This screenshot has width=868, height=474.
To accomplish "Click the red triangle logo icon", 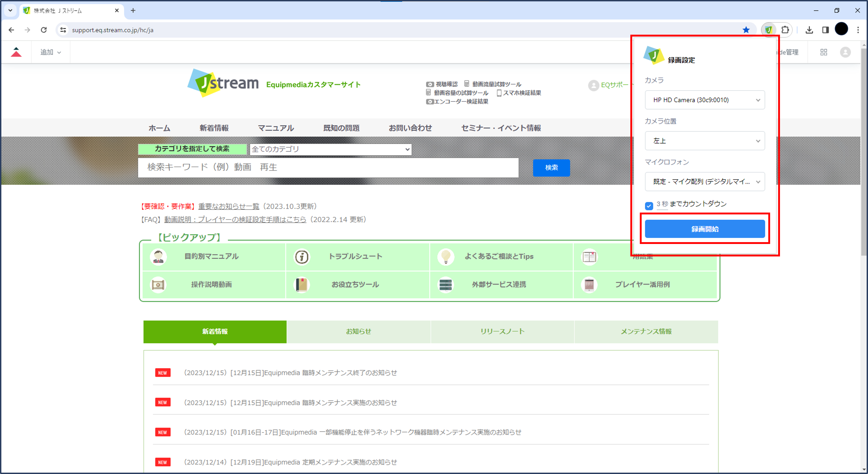I will (x=16, y=52).
